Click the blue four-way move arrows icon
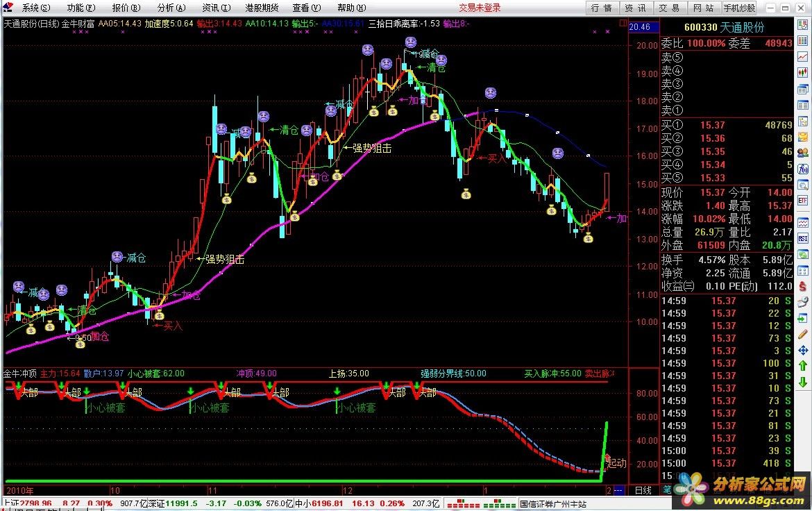The width and height of the screenshot is (812, 511). (x=803, y=351)
